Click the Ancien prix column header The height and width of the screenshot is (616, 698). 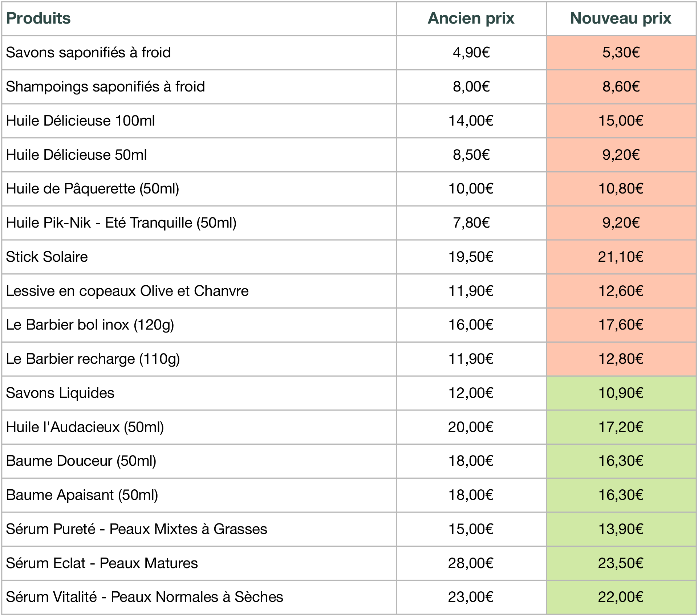[471, 18]
